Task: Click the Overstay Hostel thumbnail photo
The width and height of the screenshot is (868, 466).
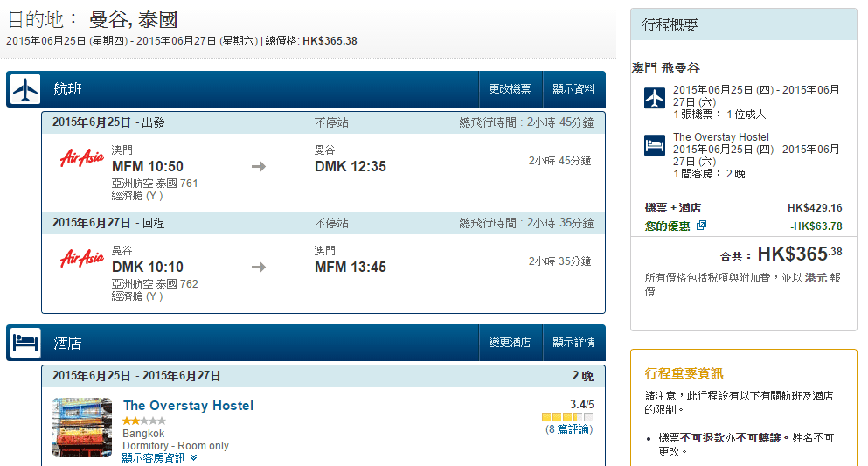Action: pyautogui.click(x=82, y=428)
